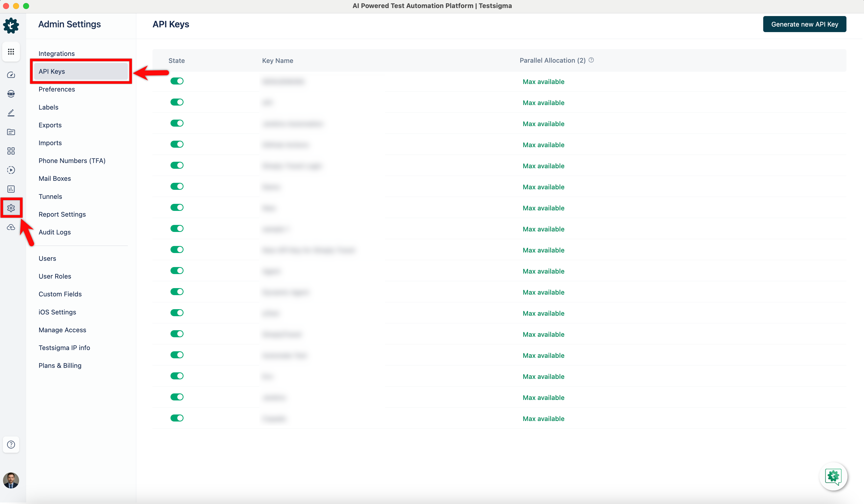Click the Settings gear sidebar icon

pos(11,208)
